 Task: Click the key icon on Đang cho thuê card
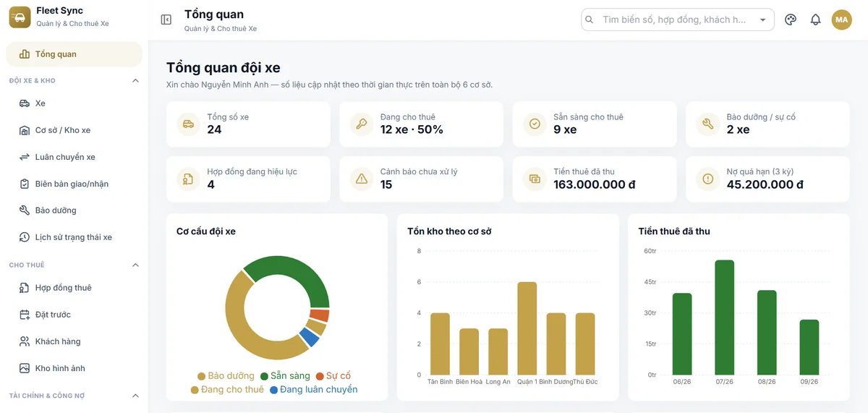361,124
